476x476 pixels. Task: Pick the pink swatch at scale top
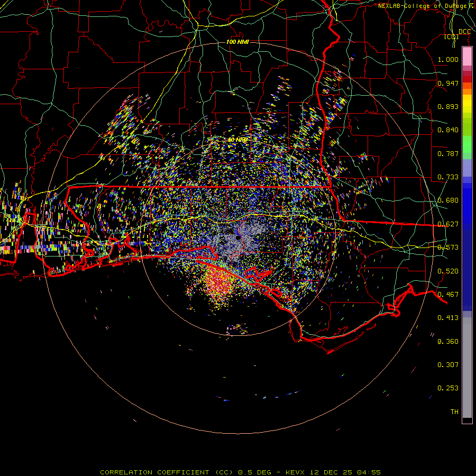click(x=467, y=57)
